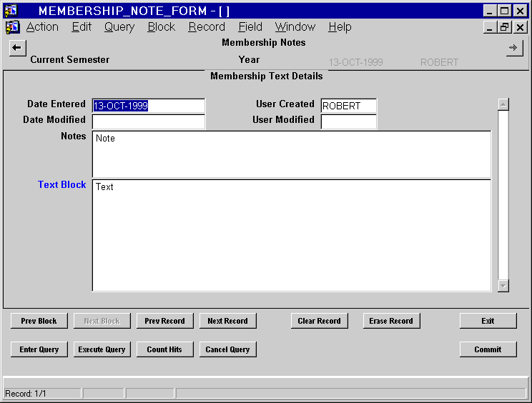This screenshot has width=532, height=403.
Task: Go to the Next Record
Action: [227, 321]
